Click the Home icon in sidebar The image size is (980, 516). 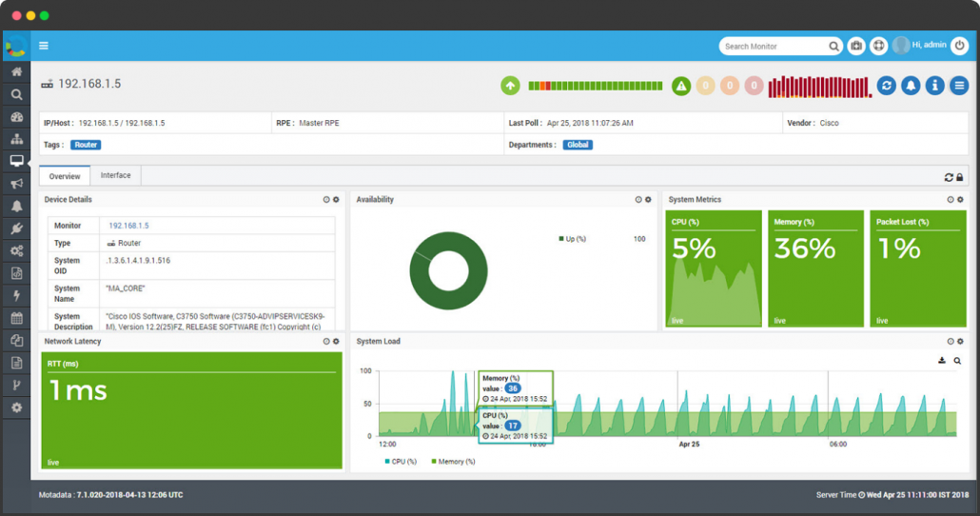pos(16,71)
